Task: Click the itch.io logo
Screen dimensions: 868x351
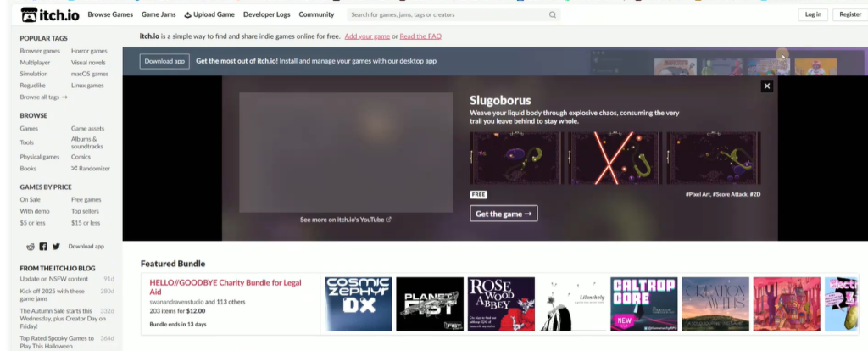Action: [50, 14]
